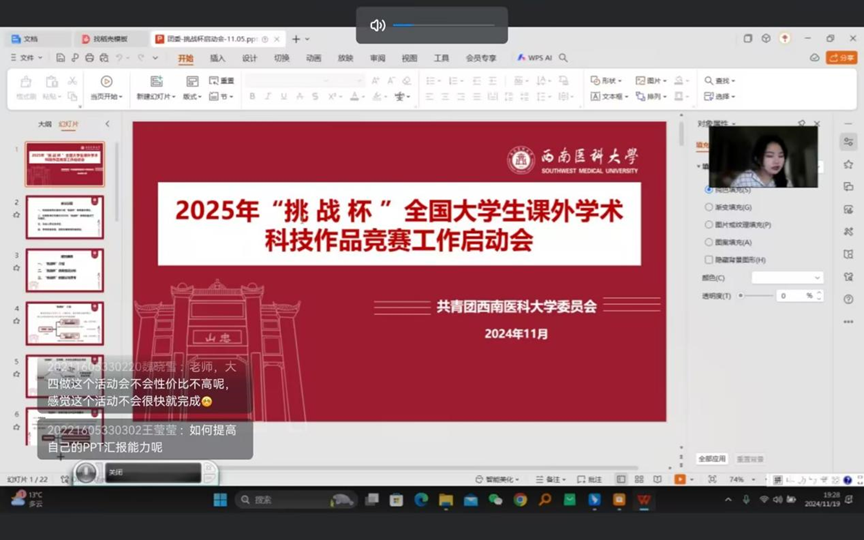Switch to the Transitions (切换) ribbon tab
864x540 pixels.
tap(282, 58)
